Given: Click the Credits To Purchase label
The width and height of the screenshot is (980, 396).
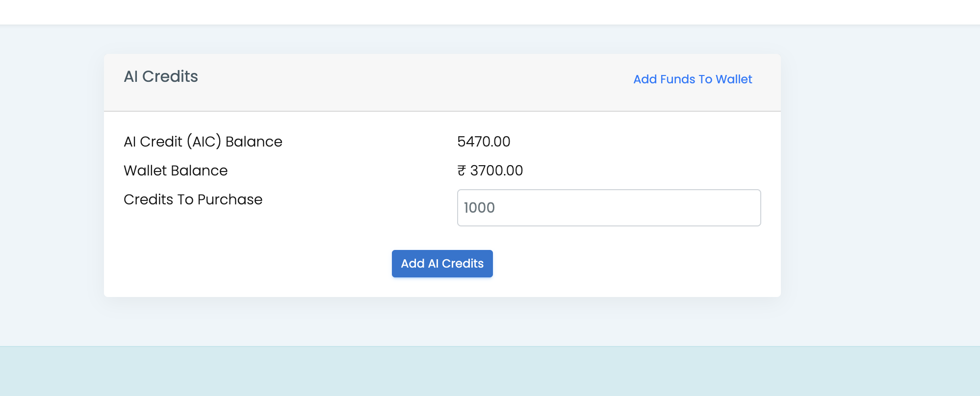Looking at the screenshot, I should [x=193, y=199].
